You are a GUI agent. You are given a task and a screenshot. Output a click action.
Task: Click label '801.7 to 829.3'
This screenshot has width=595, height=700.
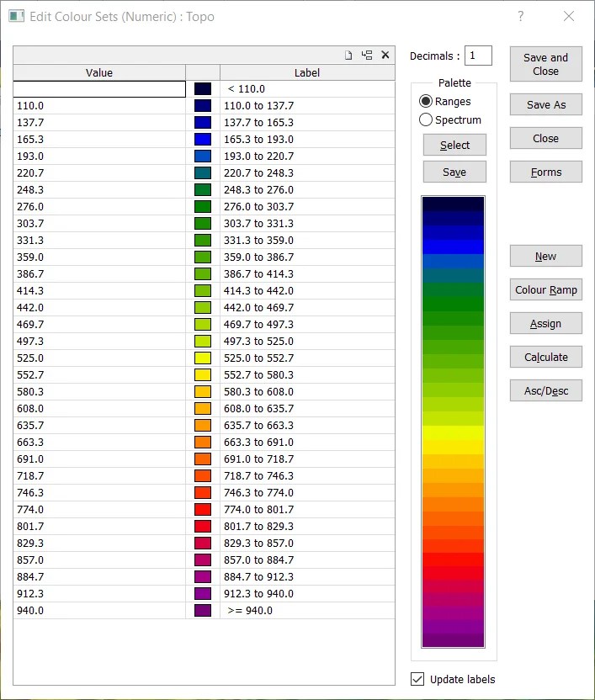pyautogui.click(x=258, y=527)
